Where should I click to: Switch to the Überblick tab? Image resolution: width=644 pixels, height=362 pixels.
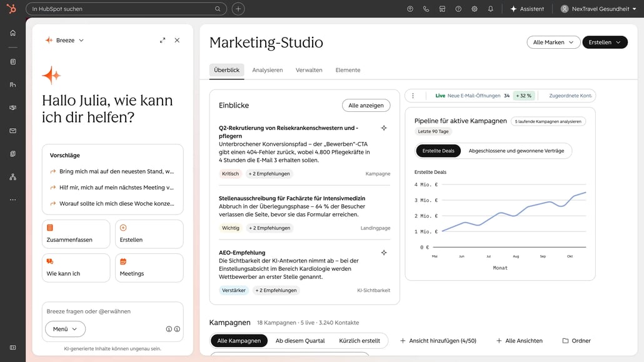pyautogui.click(x=227, y=70)
